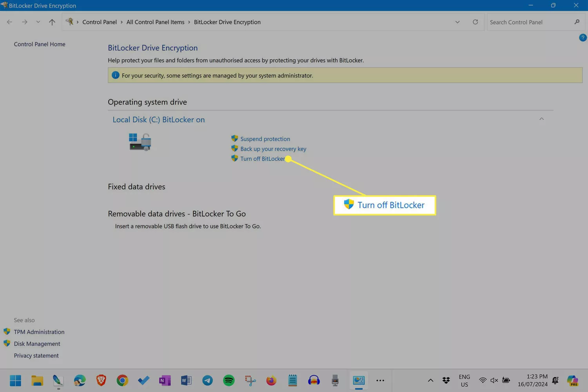Viewport: 588px width, 392px height.
Task: Click the C: drive lock icon
Action: point(140,142)
